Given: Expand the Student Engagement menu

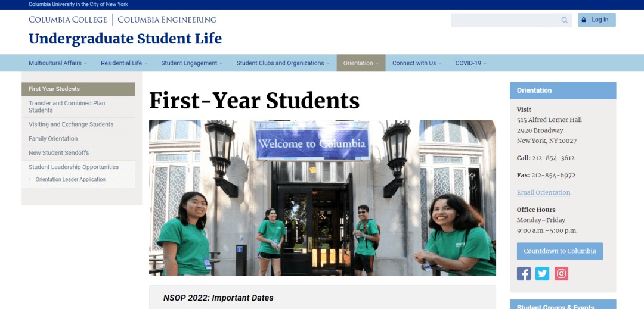Looking at the screenshot, I should click(x=192, y=63).
